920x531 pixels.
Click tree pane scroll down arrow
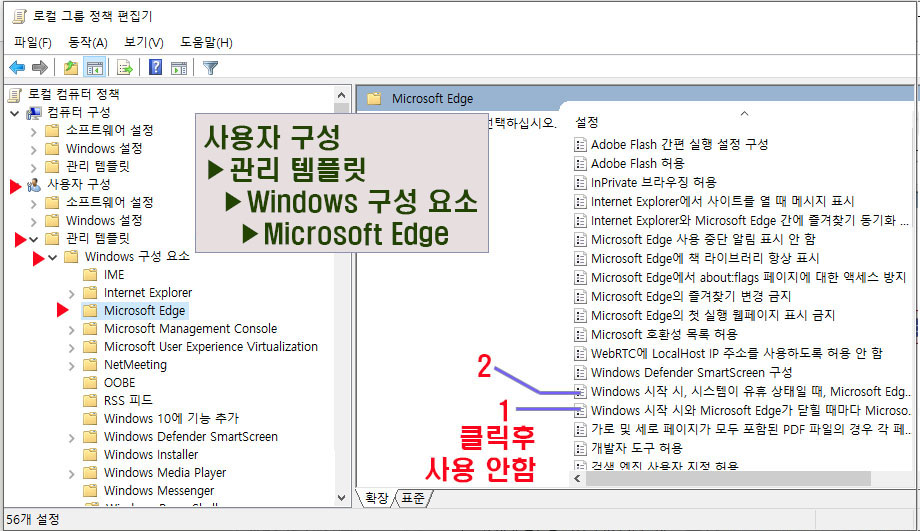click(x=341, y=498)
